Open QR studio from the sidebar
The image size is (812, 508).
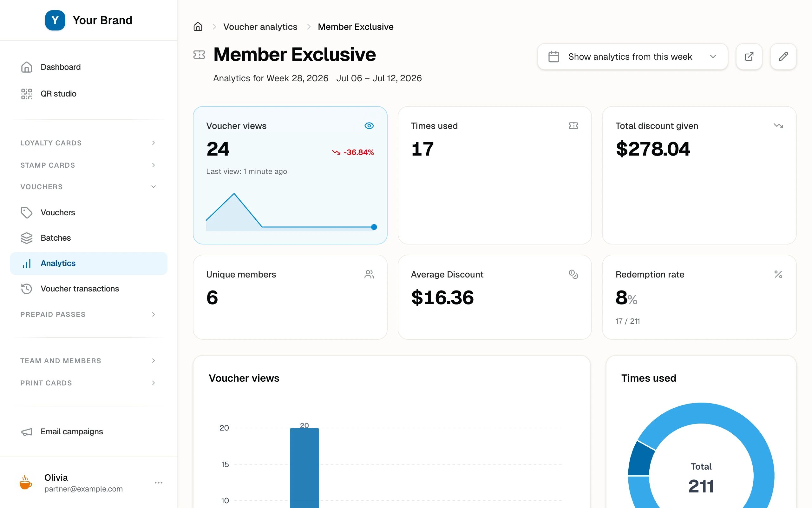88,94
